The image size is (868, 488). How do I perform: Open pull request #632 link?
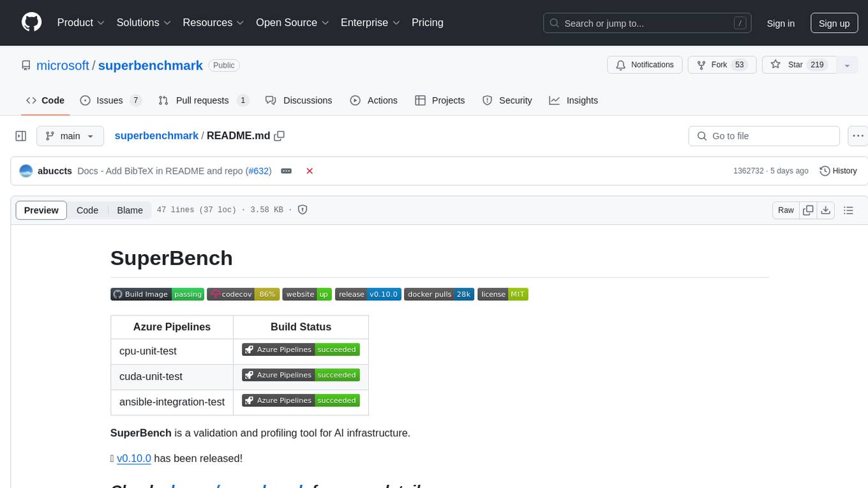(x=258, y=171)
